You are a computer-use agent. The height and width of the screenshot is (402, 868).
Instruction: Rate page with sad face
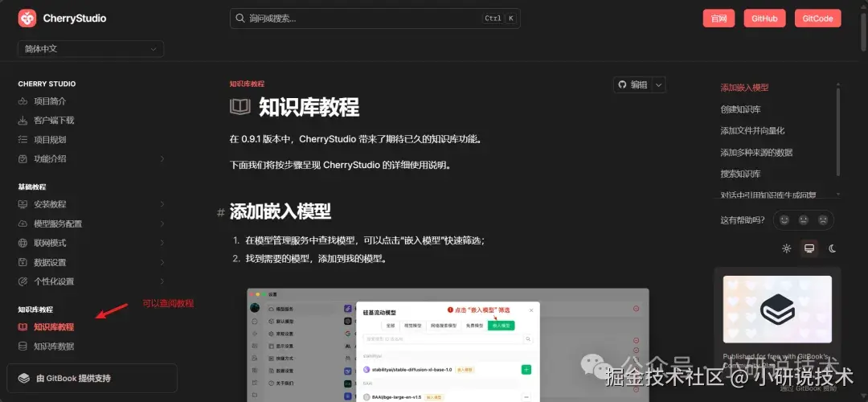(823, 219)
